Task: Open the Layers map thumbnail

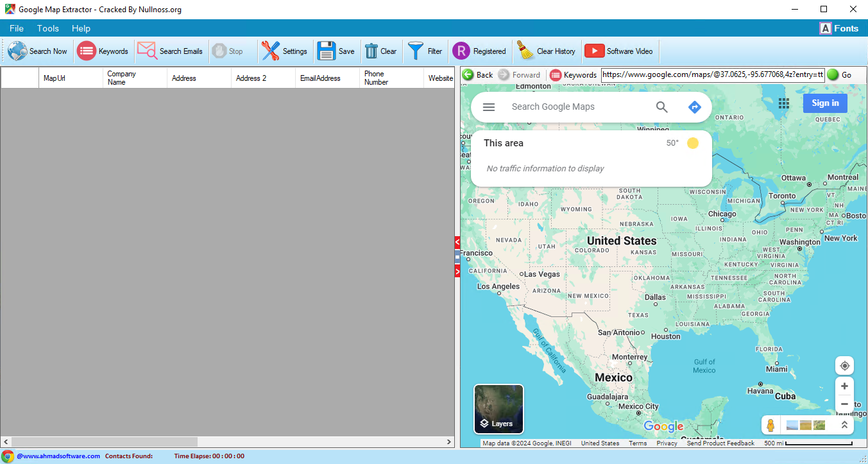Action: 499,409
